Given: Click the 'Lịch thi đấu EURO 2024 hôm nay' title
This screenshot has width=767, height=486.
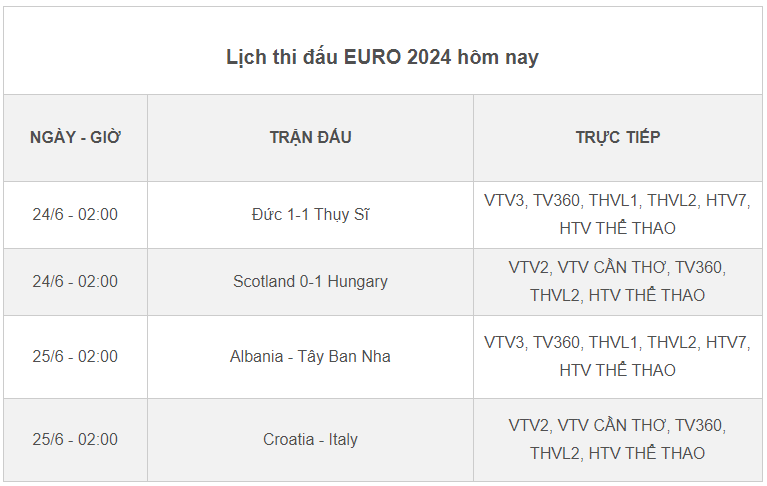Looking at the screenshot, I should pyautogui.click(x=382, y=57).
